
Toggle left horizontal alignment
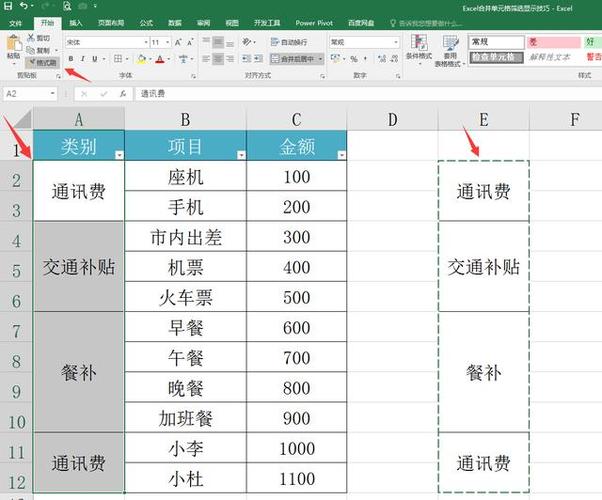click(x=206, y=59)
